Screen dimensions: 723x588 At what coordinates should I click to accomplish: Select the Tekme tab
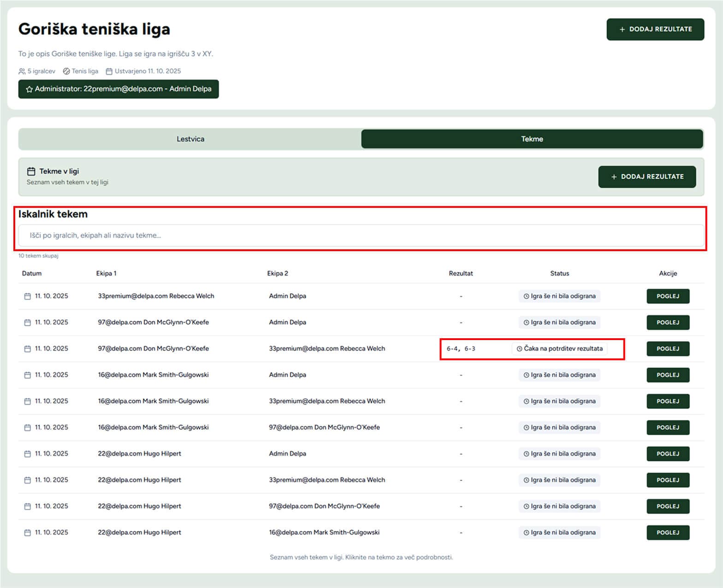(x=532, y=139)
